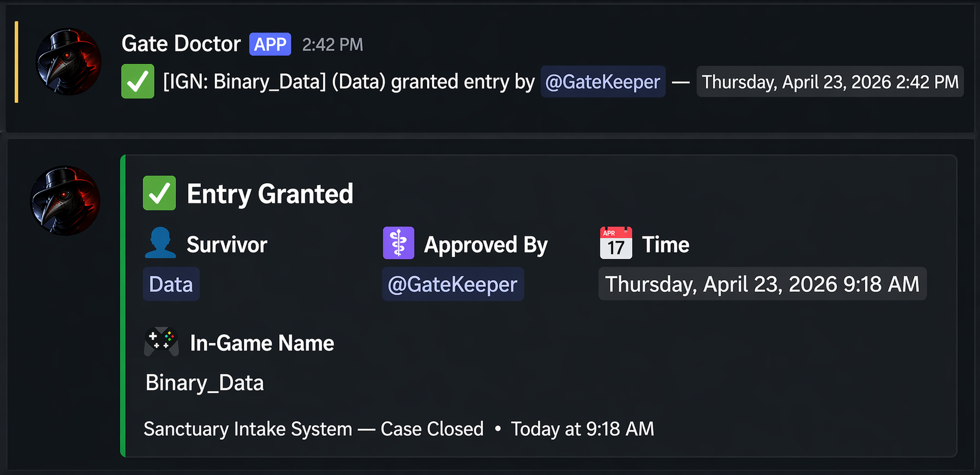Open the @GateKeeper mention under Approved By
The width and height of the screenshot is (980, 475).
click(452, 283)
